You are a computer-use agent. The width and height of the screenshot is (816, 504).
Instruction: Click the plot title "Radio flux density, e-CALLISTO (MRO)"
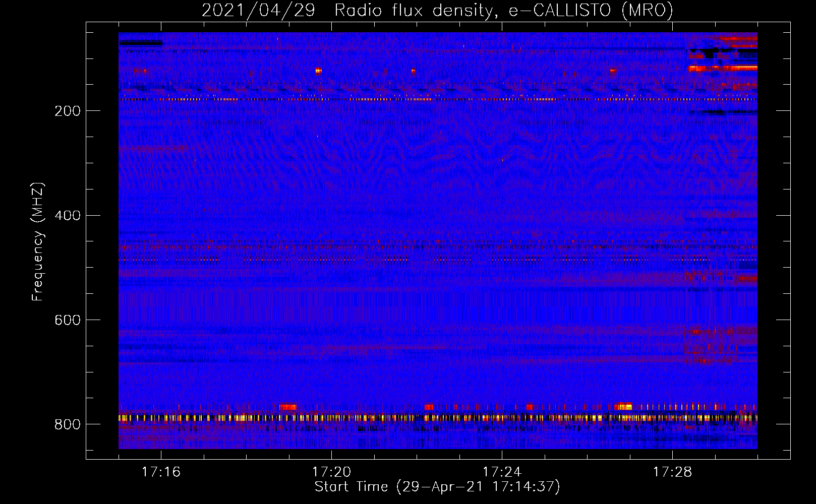pos(503,10)
